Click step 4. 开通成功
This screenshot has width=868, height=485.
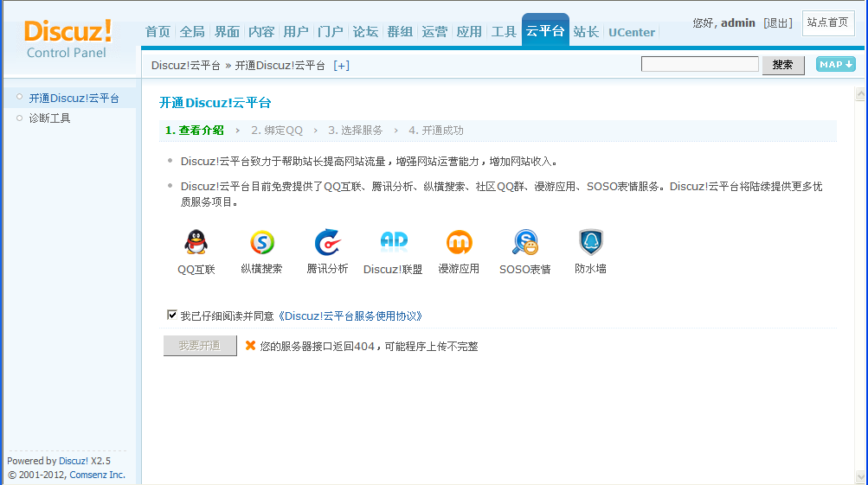(x=436, y=131)
